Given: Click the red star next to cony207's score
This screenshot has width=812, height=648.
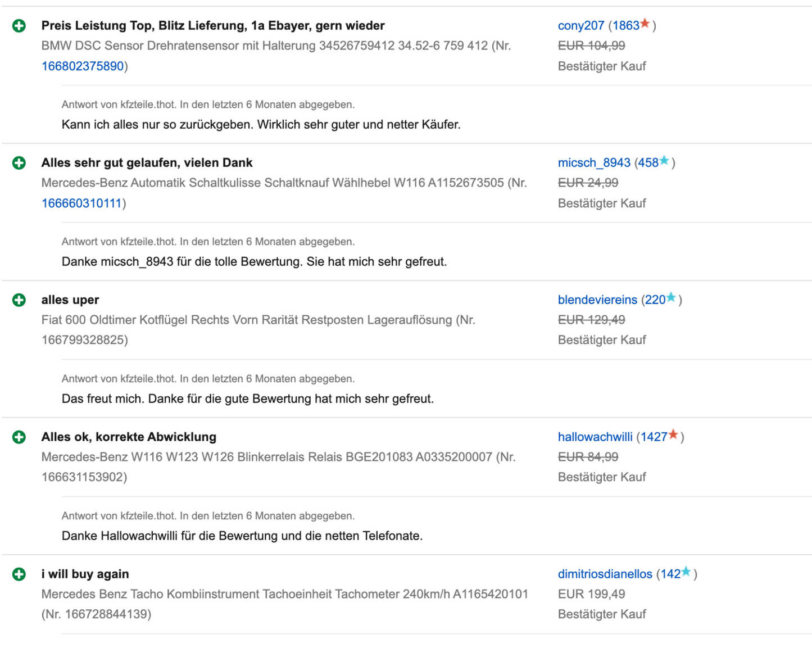Looking at the screenshot, I should pos(645,24).
